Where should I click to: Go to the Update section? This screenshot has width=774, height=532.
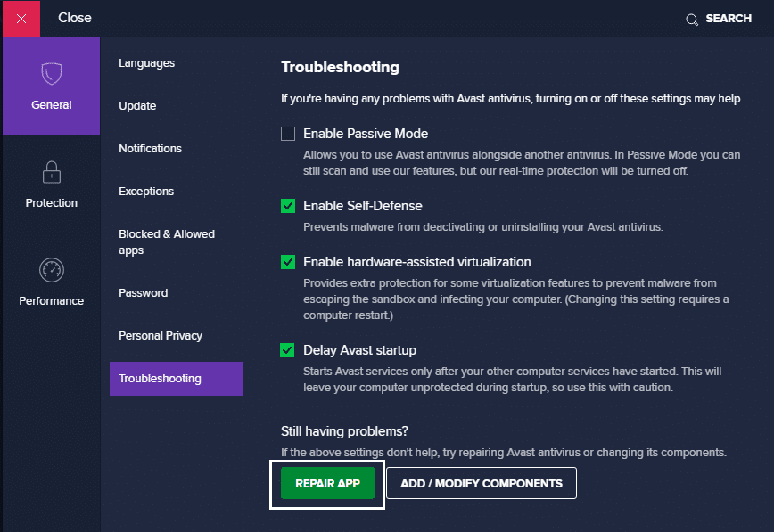click(x=137, y=106)
